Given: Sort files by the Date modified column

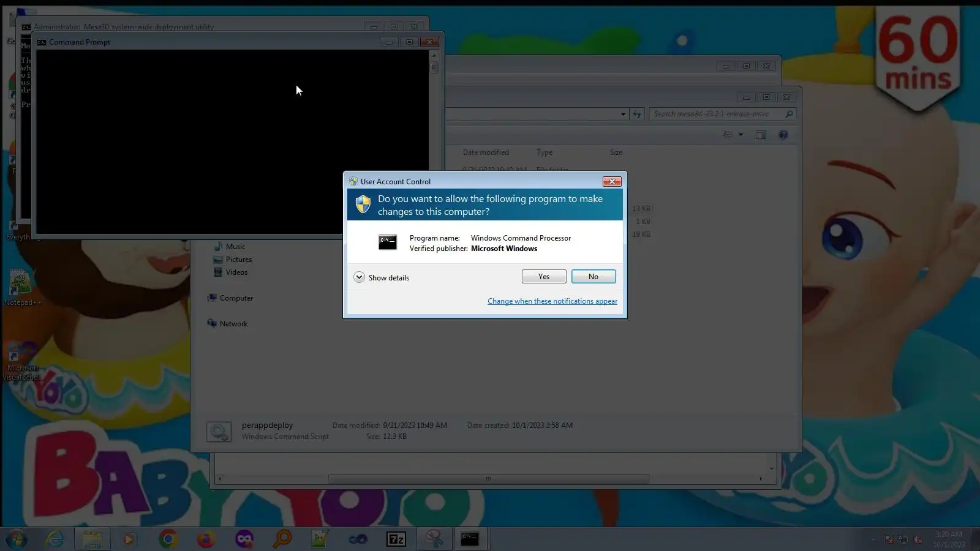Looking at the screenshot, I should pyautogui.click(x=486, y=152).
